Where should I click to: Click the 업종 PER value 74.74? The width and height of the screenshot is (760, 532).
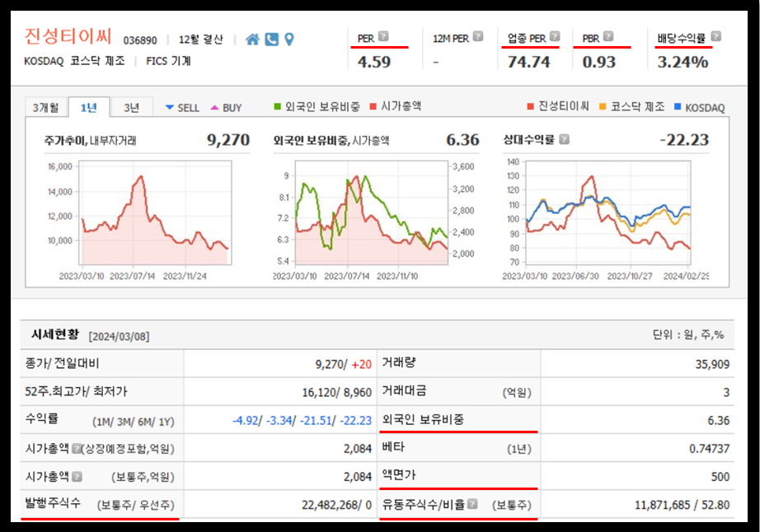pyautogui.click(x=528, y=62)
